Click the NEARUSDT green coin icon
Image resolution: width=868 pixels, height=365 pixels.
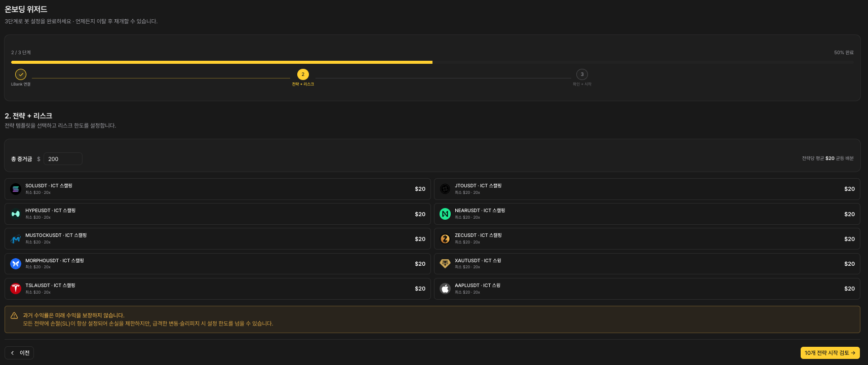[x=445, y=214]
